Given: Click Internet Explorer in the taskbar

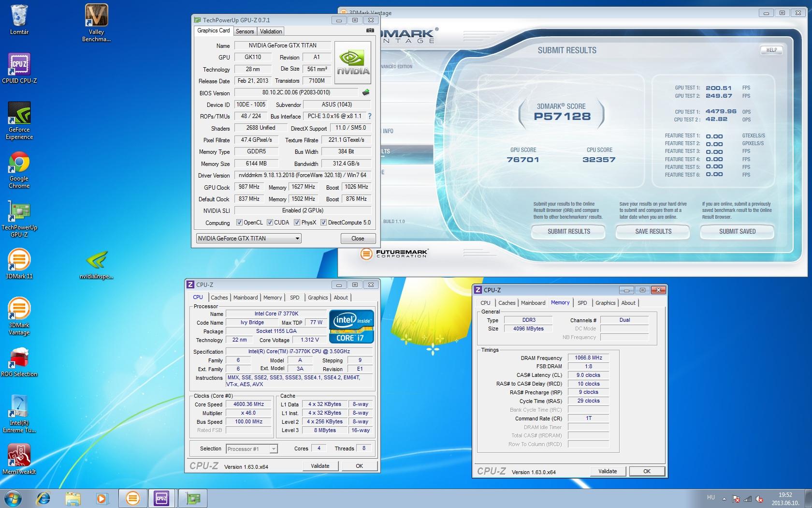Looking at the screenshot, I should click(43, 498).
